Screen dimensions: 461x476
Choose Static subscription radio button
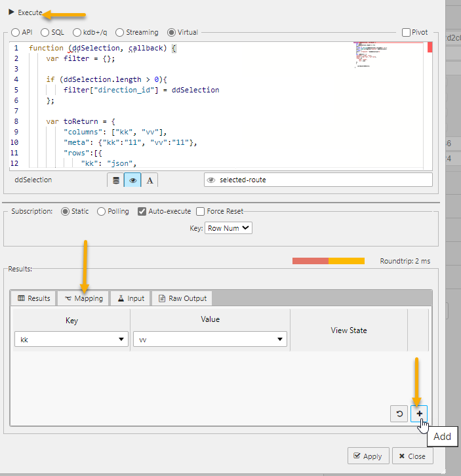pyautogui.click(x=65, y=211)
